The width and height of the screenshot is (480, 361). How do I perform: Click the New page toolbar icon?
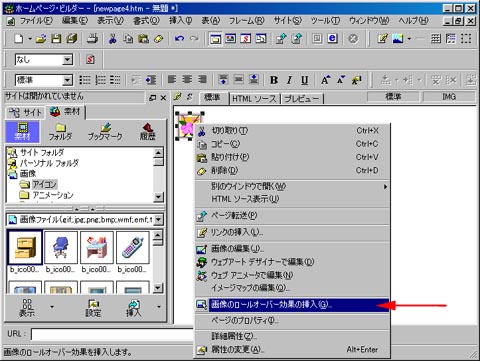click(19, 39)
